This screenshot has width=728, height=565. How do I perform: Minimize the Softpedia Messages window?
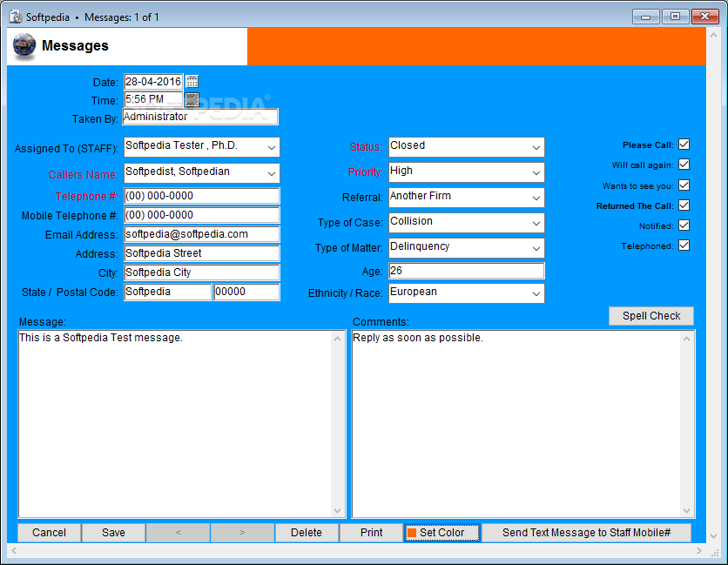click(x=645, y=17)
